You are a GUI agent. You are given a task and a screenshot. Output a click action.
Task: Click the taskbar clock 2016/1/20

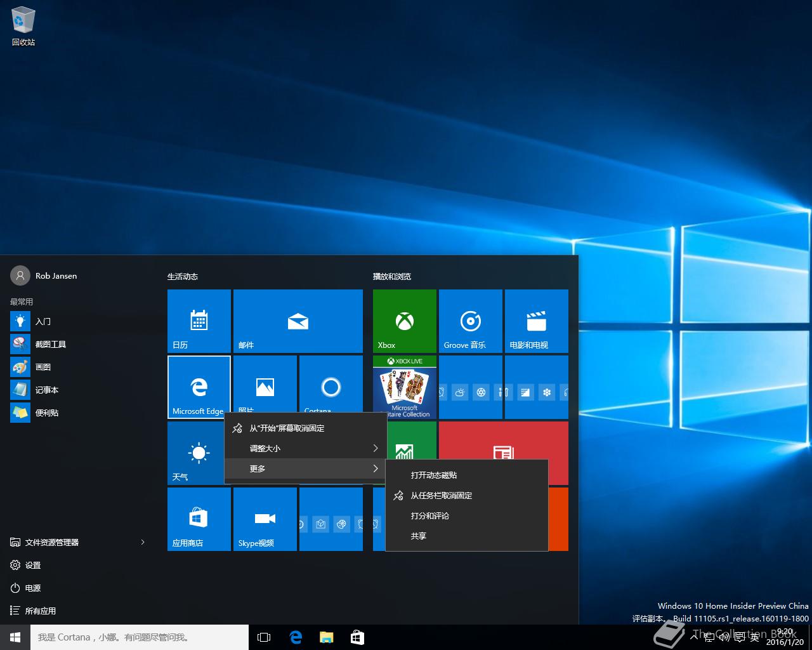785,637
